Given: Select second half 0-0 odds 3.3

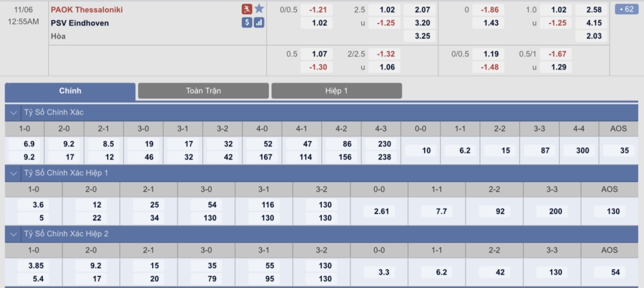Looking at the screenshot, I should tap(379, 272).
